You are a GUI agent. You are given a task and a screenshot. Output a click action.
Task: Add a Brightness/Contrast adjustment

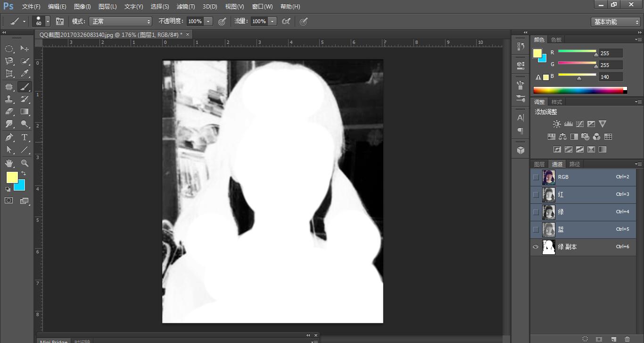click(x=557, y=124)
